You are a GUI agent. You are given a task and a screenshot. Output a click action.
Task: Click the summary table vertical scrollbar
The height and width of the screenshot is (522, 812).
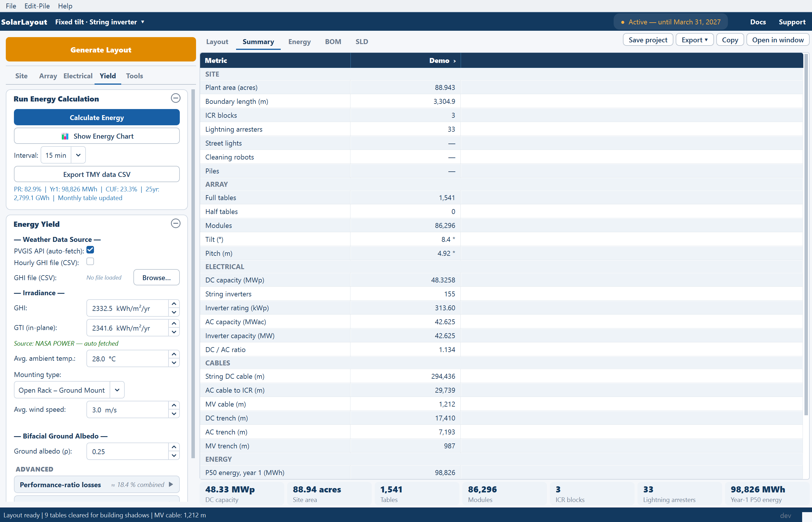click(806, 235)
